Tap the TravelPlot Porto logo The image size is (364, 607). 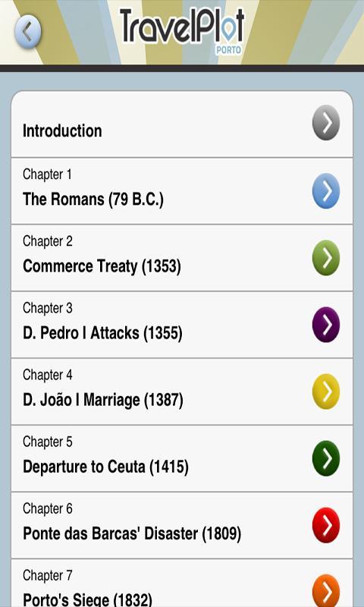182,31
